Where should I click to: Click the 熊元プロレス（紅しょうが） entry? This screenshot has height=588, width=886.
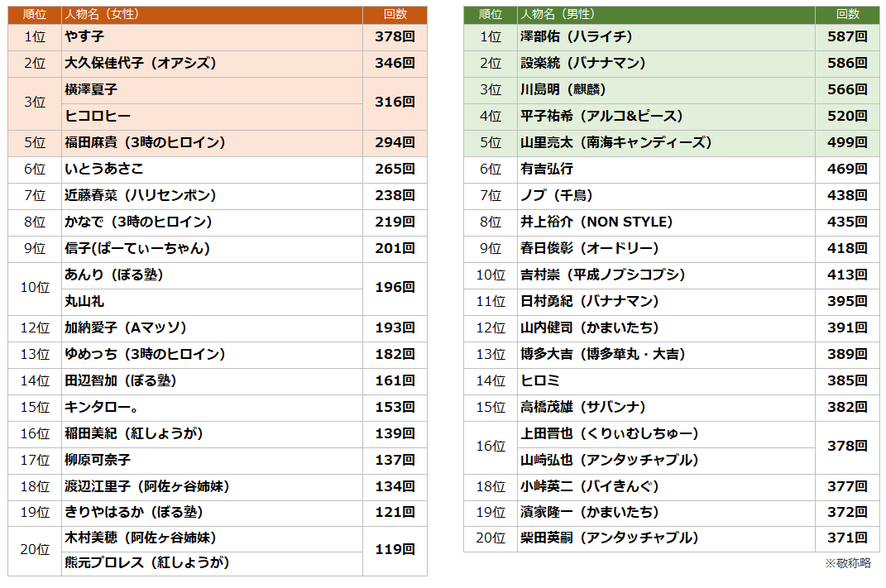pos(146,562)
